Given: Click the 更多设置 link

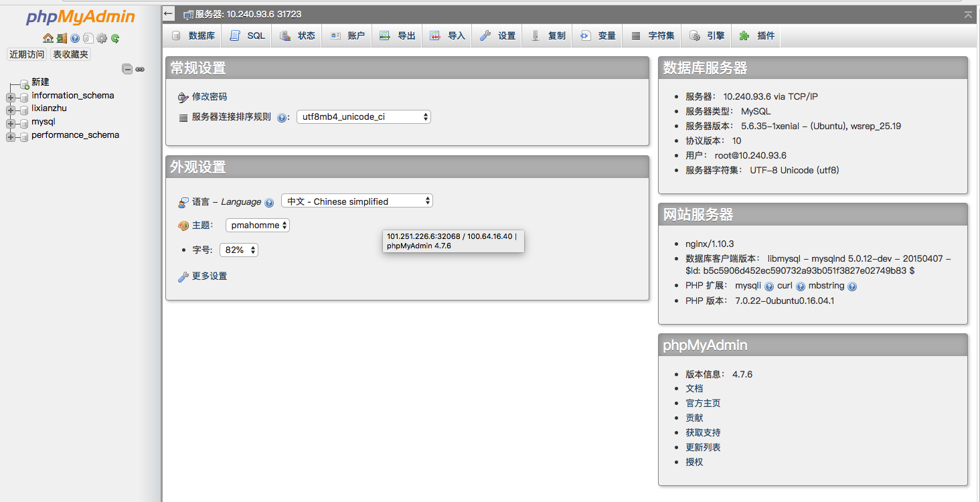Looking at the screenshot, I should coord(210,276).
